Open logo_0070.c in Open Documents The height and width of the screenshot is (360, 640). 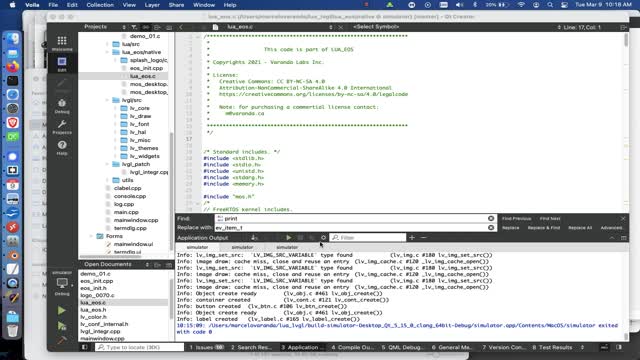97,296
